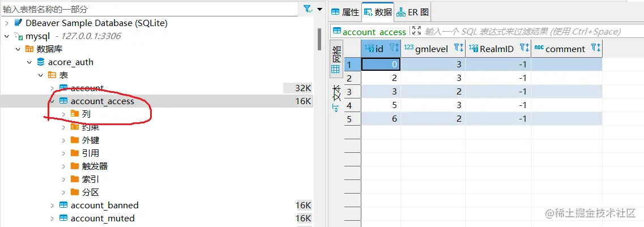Expand the account_muted table node

[52, 219]
